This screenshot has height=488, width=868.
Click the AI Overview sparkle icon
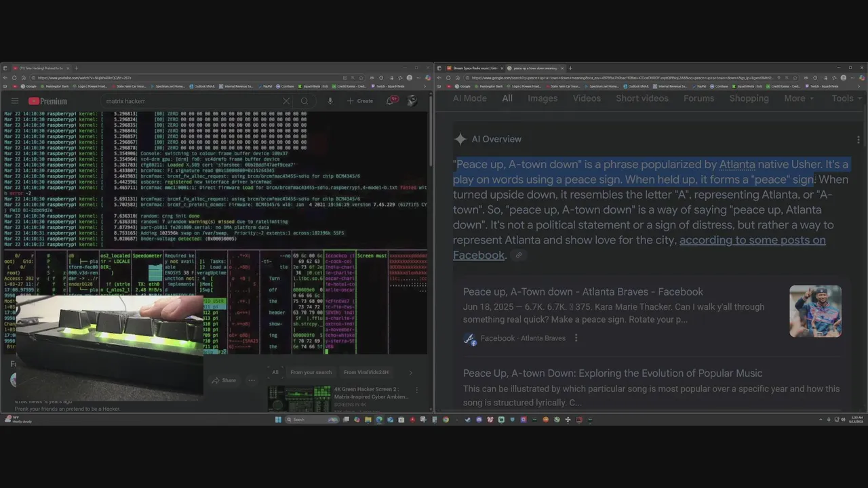(460, 139)
